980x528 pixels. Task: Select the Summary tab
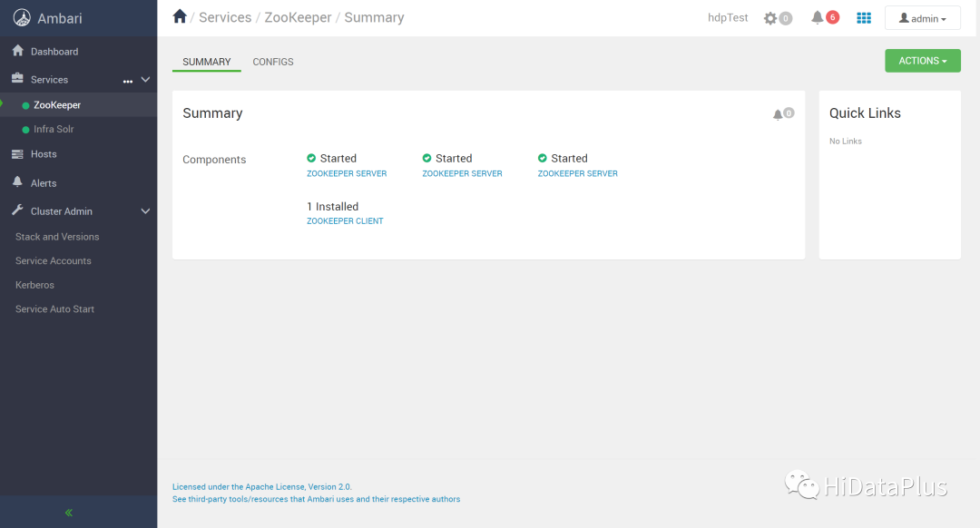(207, 62)
